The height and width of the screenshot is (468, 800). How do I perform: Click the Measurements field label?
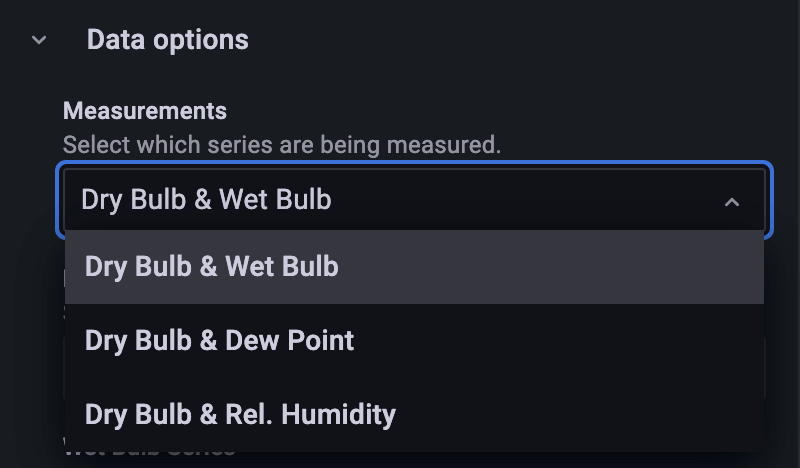tap(145, 110)
